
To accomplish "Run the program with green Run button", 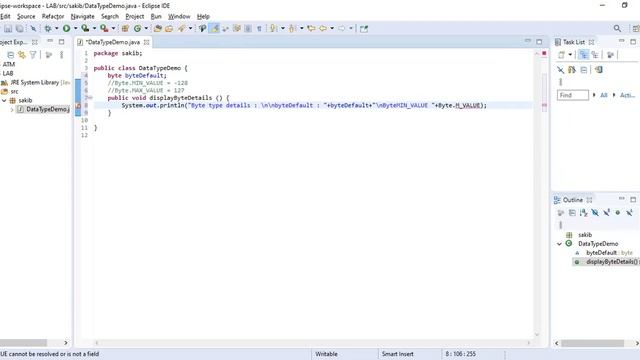I will [x=66, y=29].
